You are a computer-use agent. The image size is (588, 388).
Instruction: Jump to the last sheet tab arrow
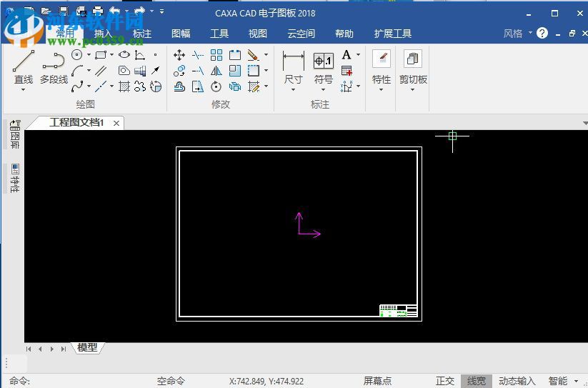click(x=64, y=349)
